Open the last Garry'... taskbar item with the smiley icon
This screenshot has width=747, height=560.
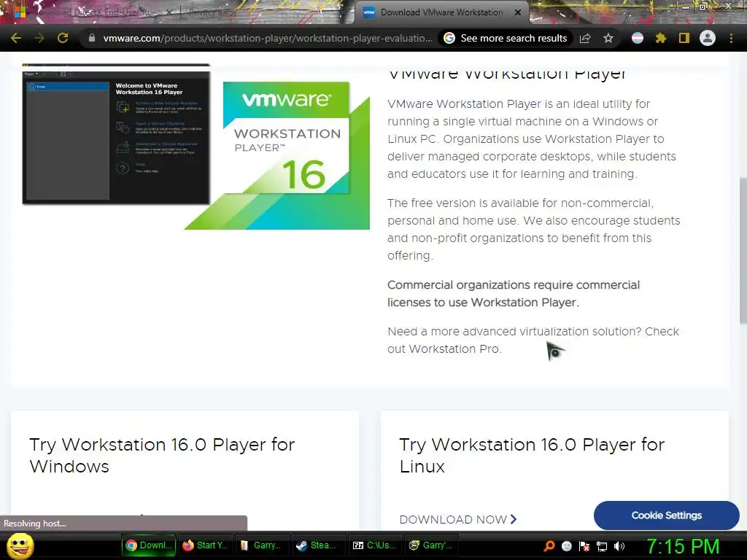(430, 545)
